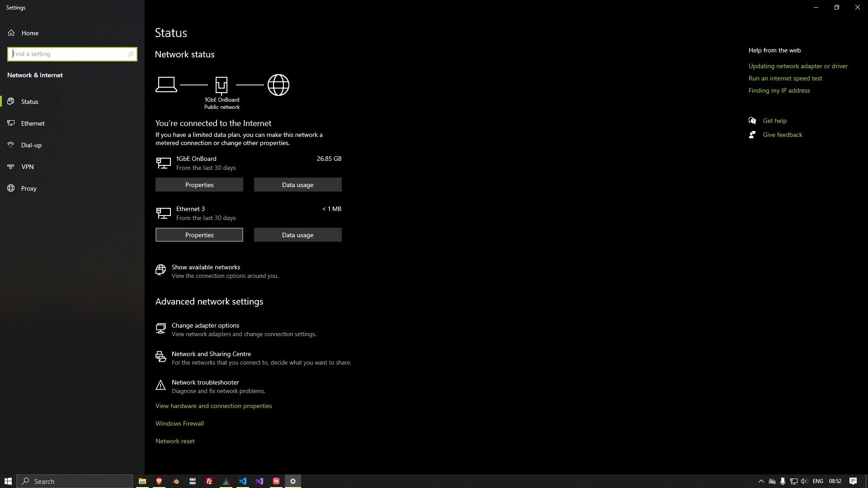Click the Network troubleshooter warning icon
This screenshot has width=868, height=488.
click(x=160, y=385)
